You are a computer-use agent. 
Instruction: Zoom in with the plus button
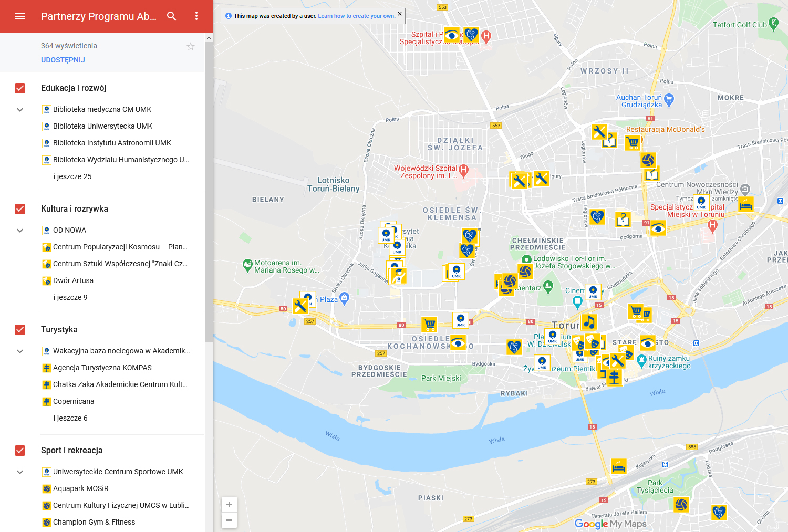229,504
